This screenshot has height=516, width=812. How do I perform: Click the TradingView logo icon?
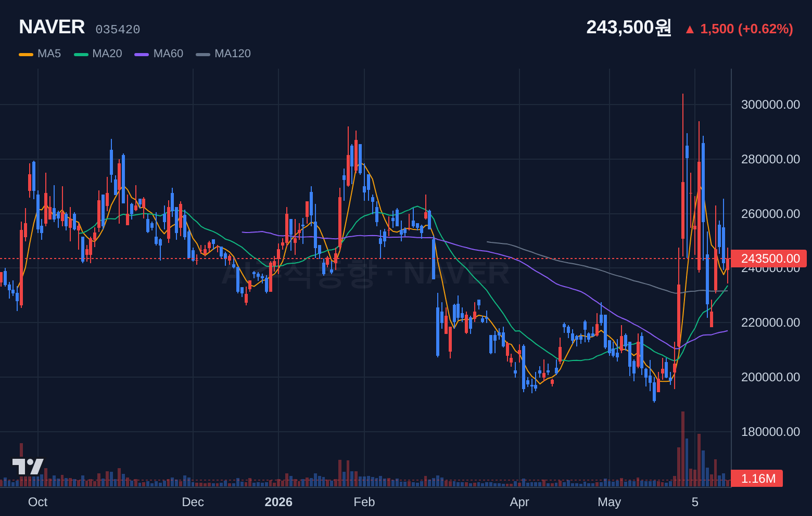point(28,466)
